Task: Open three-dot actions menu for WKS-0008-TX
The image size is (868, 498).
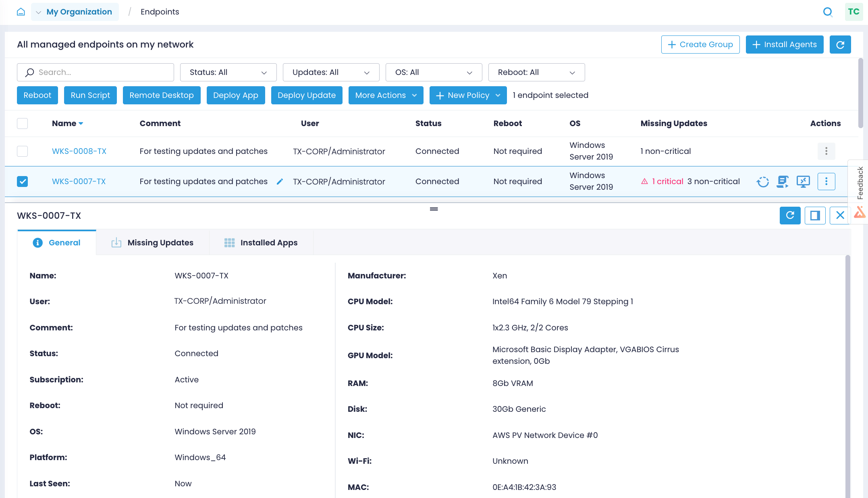Action: 826,151
